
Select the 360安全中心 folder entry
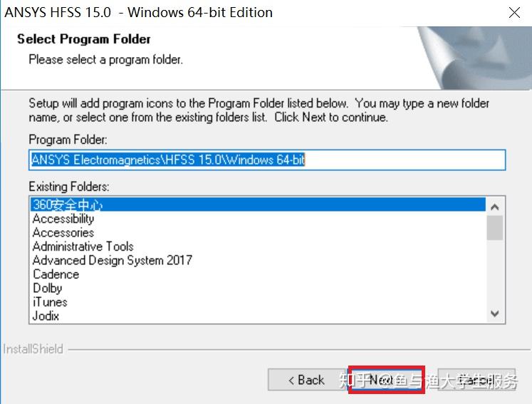[x=68, y=205]
